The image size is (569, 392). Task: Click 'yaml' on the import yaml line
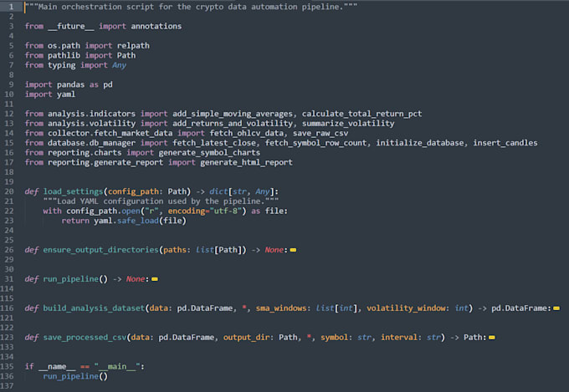pos(66,94)
